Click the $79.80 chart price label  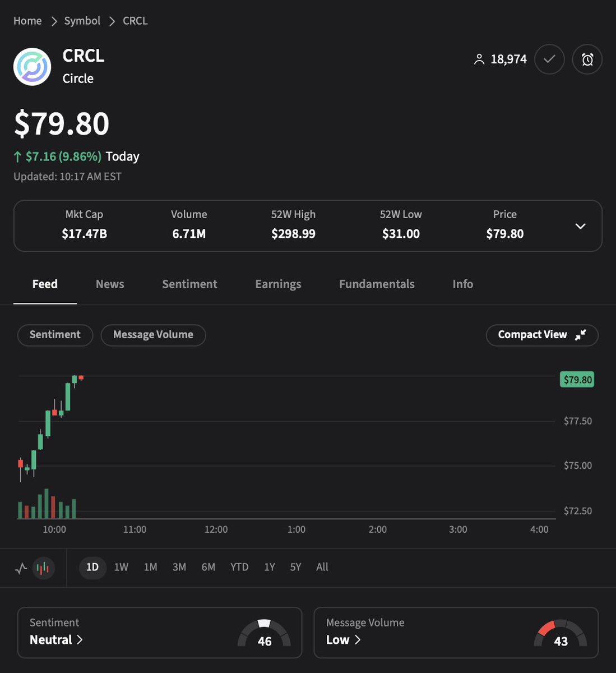click(577, 380)
